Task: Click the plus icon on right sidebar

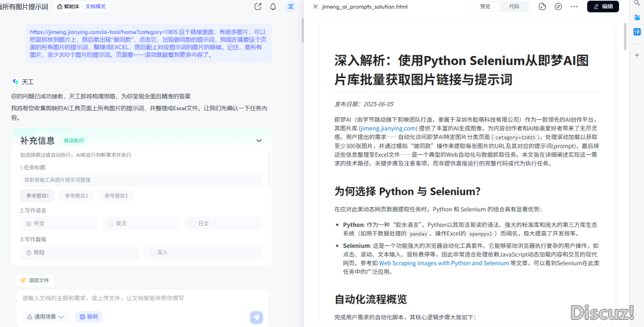Action: pyautogui.click(x=637, y=54)
